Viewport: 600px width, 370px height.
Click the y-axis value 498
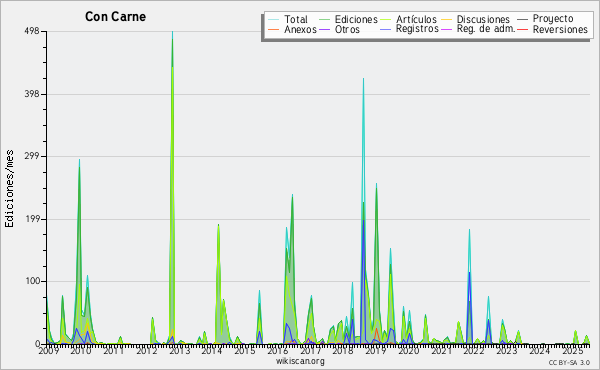(x=32, y=31)
